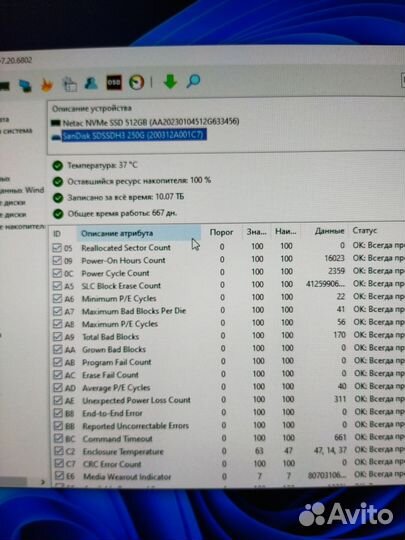This screenshot has height=540, width=405.
Task: Toggle checkbox for 09 Power-On Hours Count
Action: pos(57,260)
